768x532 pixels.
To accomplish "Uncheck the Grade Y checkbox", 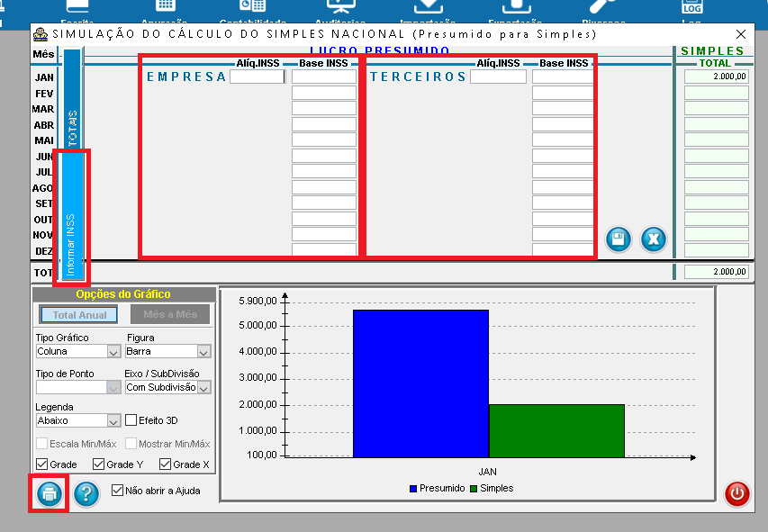I will [98, 464].
